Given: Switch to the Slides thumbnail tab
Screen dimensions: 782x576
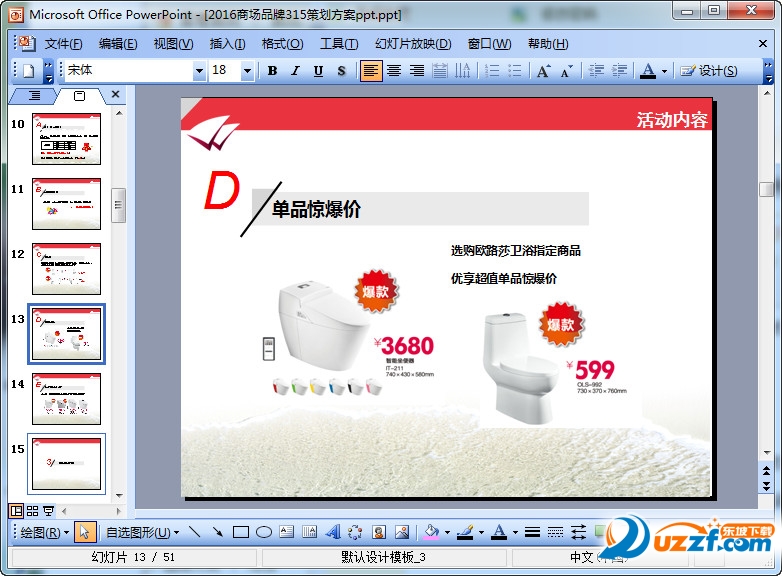Looking at the screenshot, I should [79, 95].
